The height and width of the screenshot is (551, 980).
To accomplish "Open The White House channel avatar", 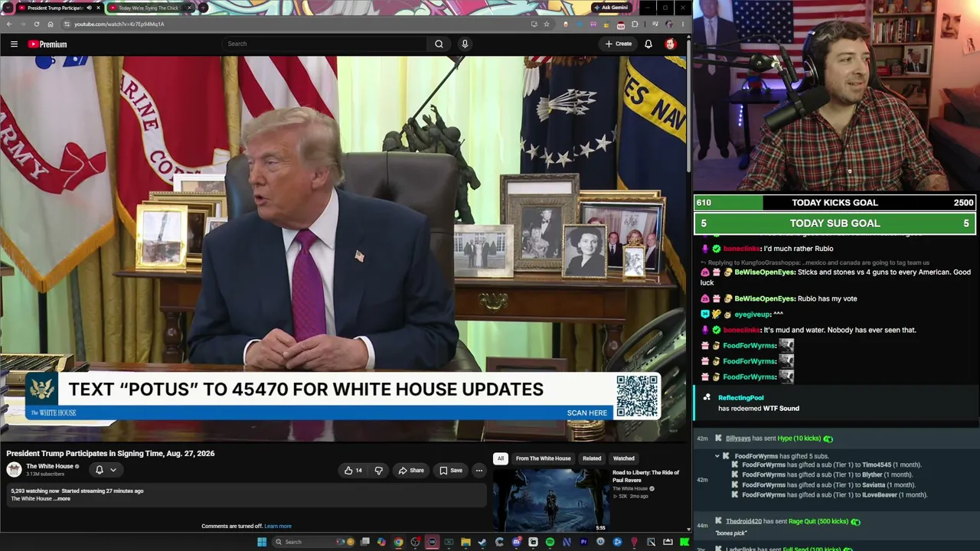I will (14, 470).
